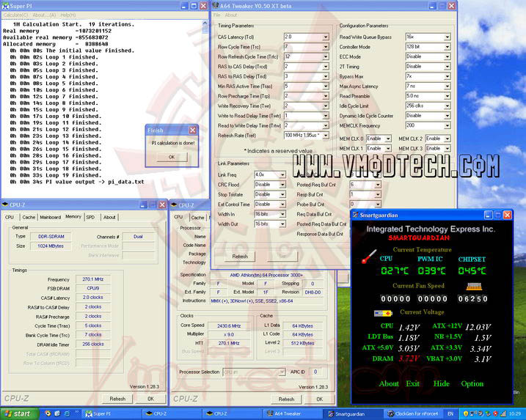Close the Finish dialog with X
Viewport: 526px width, 420px height.
pos(192,130)
